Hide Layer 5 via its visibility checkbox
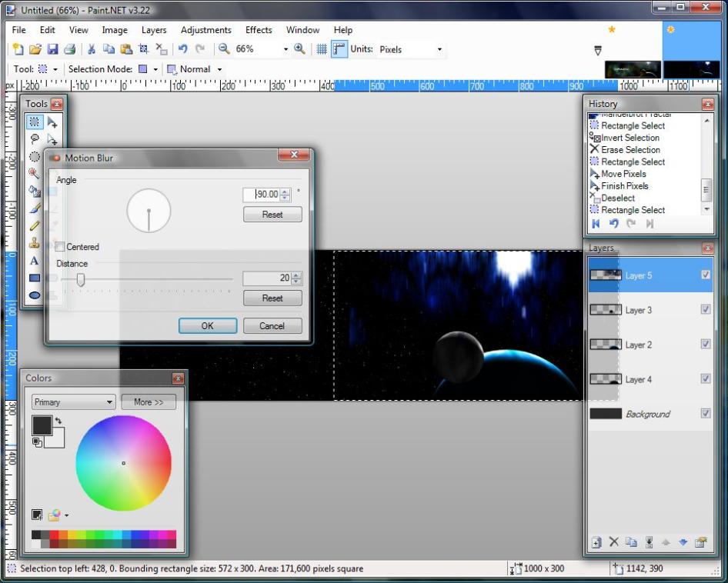 point(705,275)
